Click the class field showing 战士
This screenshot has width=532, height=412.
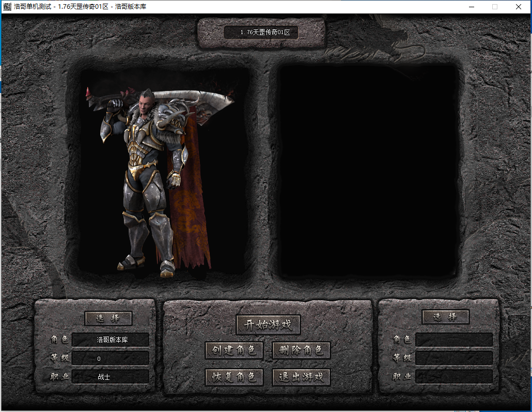pos(110,377)
